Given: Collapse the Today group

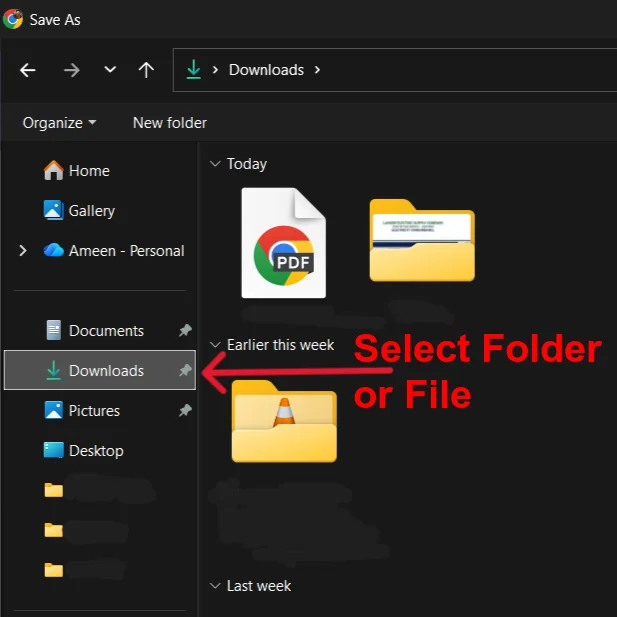Looking at the screenshot, I should [x=215, y=164].
